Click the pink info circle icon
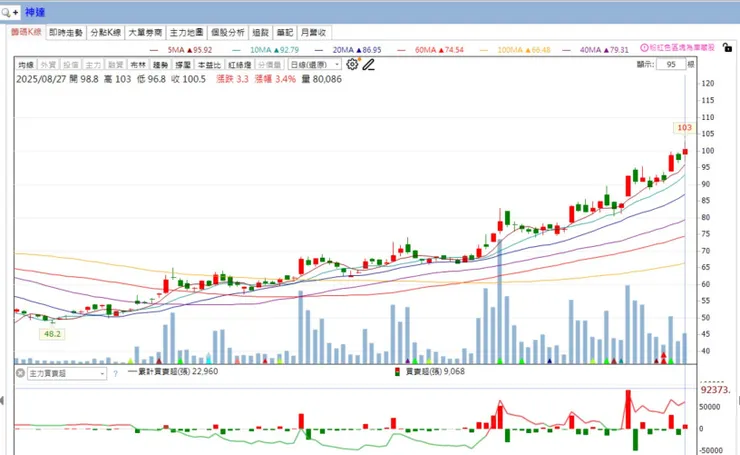Screen dimensions: 740x455 pos(644,48)
